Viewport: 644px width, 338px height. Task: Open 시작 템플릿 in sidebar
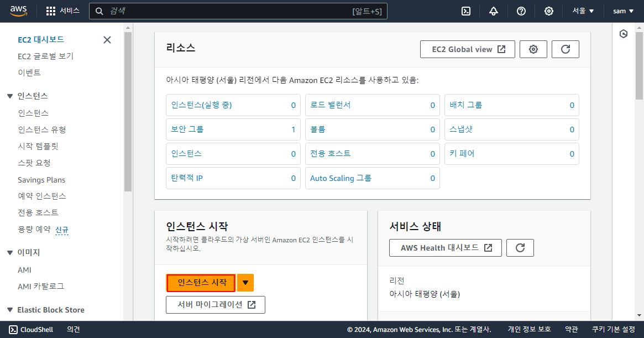[38, 147]
